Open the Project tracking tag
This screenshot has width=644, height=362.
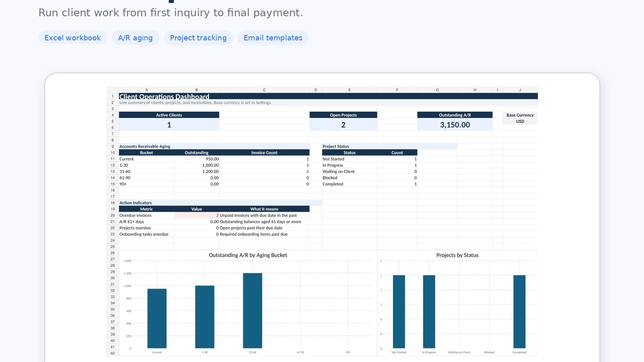(x=198, y=38)
